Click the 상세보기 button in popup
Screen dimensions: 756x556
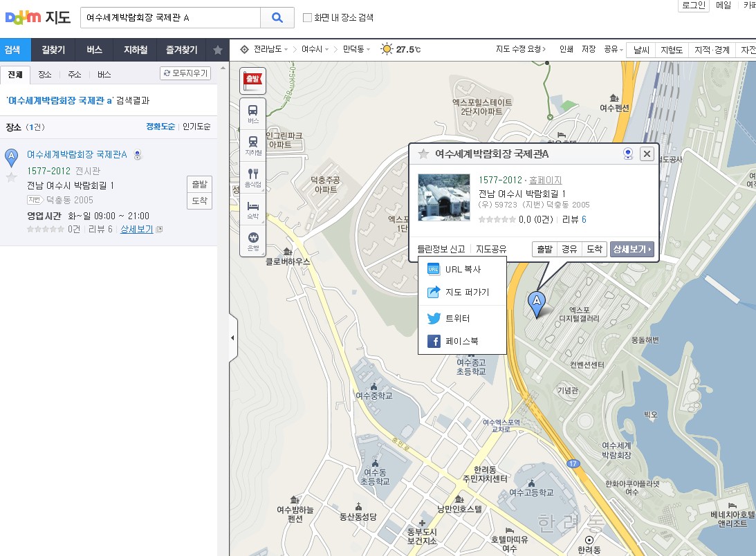[x=631, y=249]
